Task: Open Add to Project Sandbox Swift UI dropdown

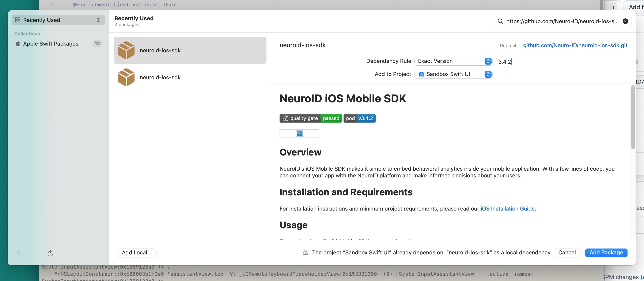Action: [x=453, y=74]
